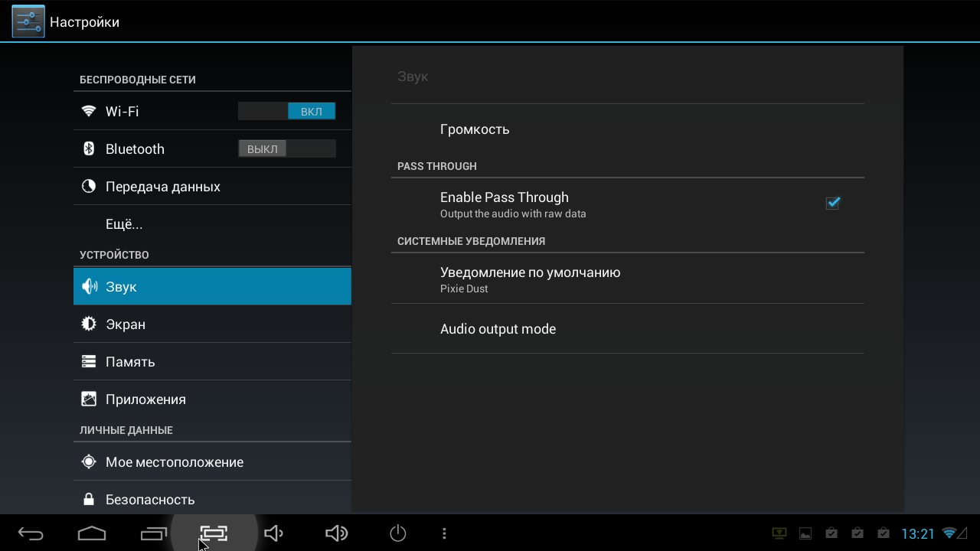The width and height of the screenshot is (980, 551).
Task: Open the Recent apps switcher
Action: [x=153, y=533]
